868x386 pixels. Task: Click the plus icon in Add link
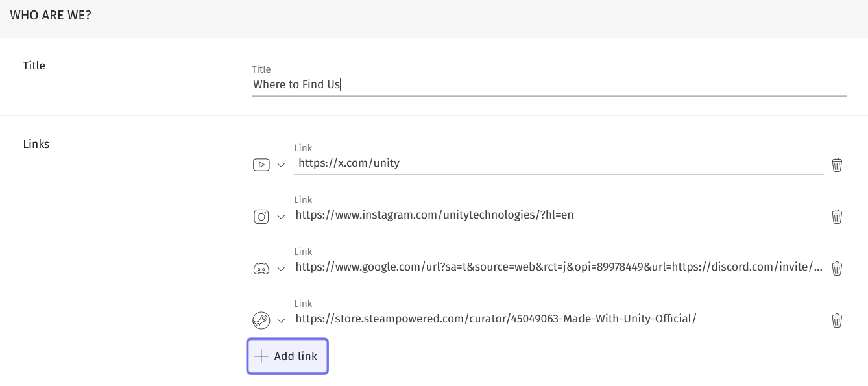point(261,356)
